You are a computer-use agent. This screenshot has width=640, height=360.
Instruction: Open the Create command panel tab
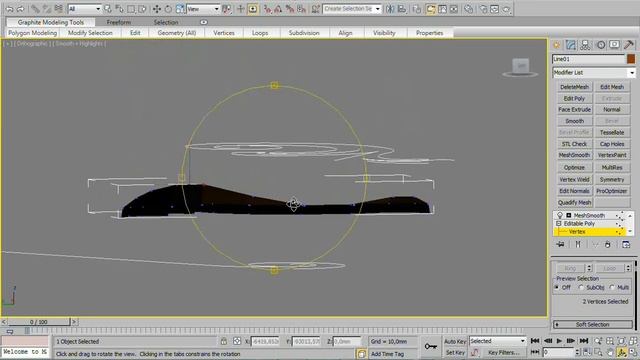[x=556, y=45]
